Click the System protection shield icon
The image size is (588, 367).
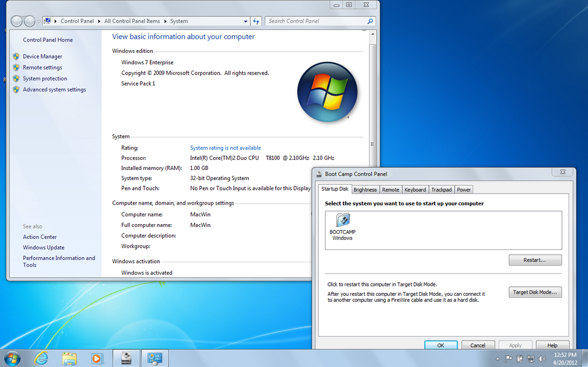click(16, 78)
